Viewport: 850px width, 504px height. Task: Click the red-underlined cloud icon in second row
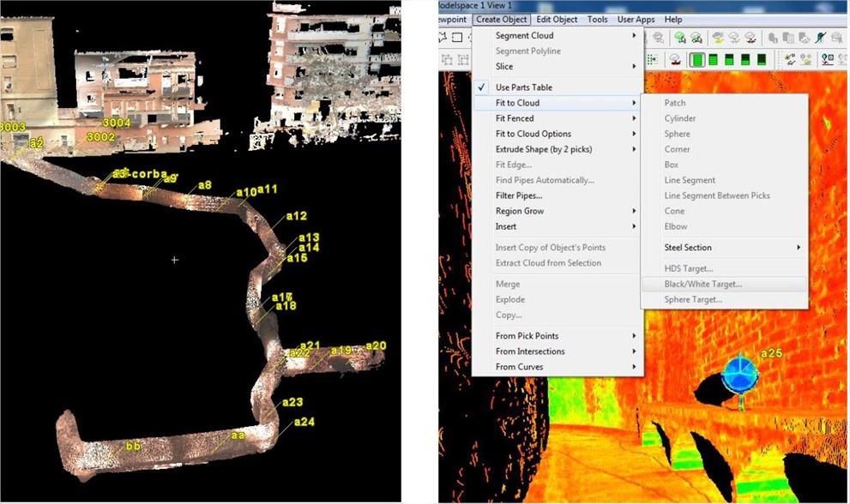tap(675, 60)
